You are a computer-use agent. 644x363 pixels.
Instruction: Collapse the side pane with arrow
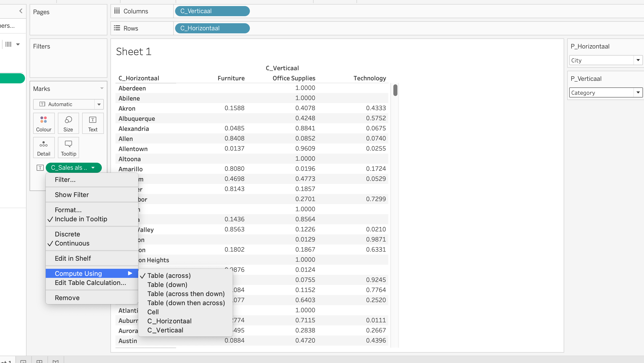[x=21, y=11]
